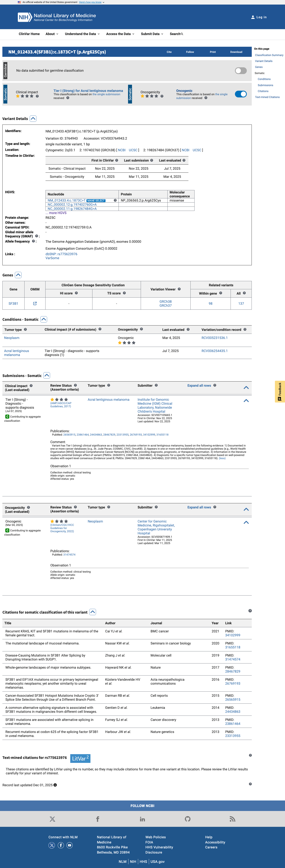Image resolution: width=285 pixels, height=868 pixels.
Task: Click help icon next to First in ClinVar
Action: (x=117, y=160)
